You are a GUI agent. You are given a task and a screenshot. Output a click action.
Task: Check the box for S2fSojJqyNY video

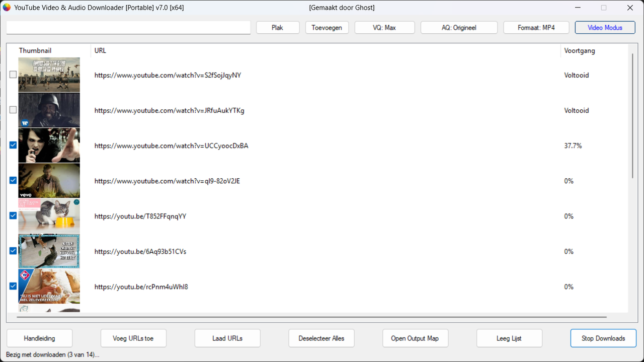13,75
